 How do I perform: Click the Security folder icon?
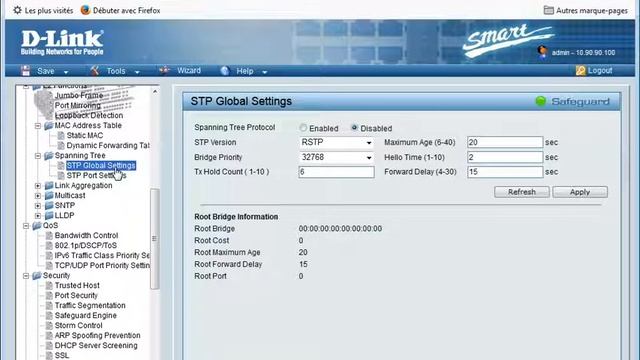(x=37, y=276)
